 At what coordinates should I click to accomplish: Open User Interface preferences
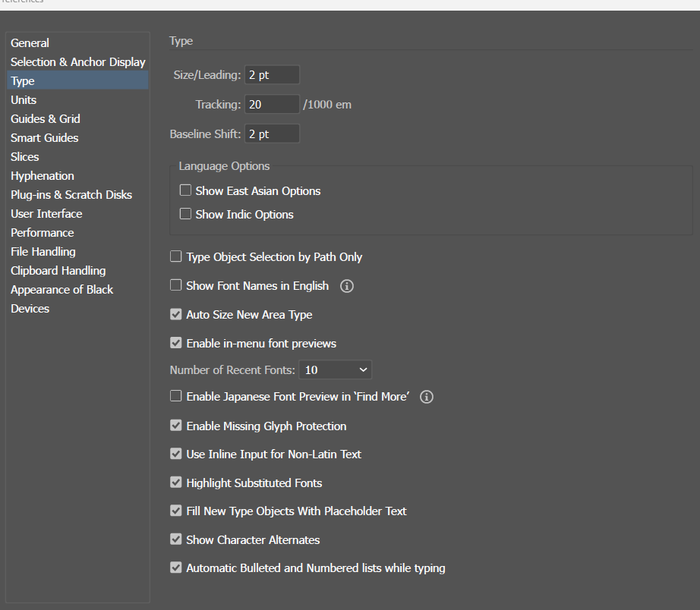coord(77,214)
